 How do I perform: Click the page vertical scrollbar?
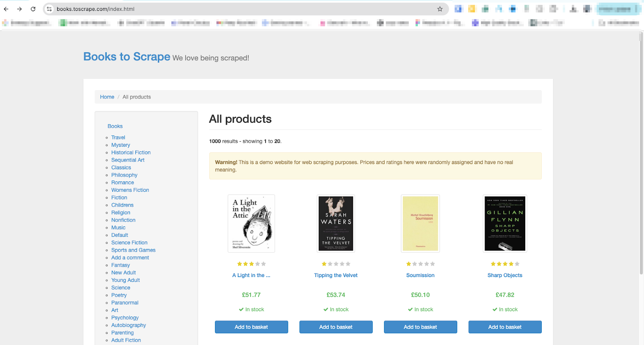pos(641,154)
